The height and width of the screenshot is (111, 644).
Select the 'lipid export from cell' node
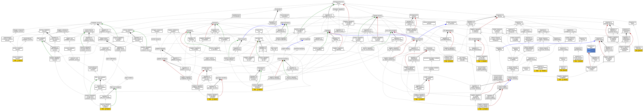click(274, 49)
